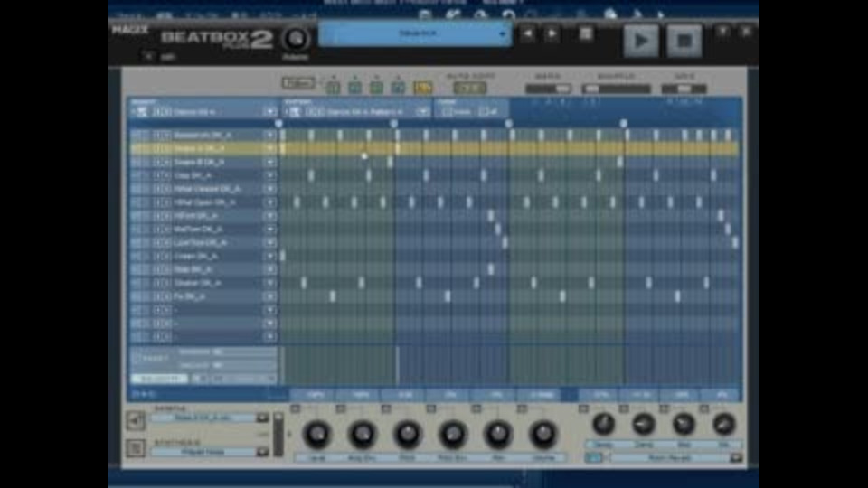Open dropdown arrow on HiHat Open row
Image resolution: width=868 pixels, height=488 pixels.
pos(270,202)
